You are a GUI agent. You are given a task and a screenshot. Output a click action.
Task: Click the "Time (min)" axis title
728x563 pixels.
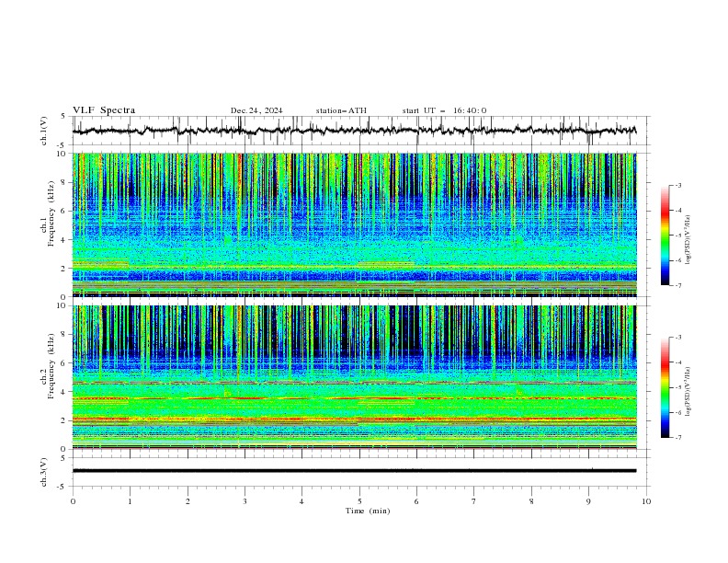(368, 511)
